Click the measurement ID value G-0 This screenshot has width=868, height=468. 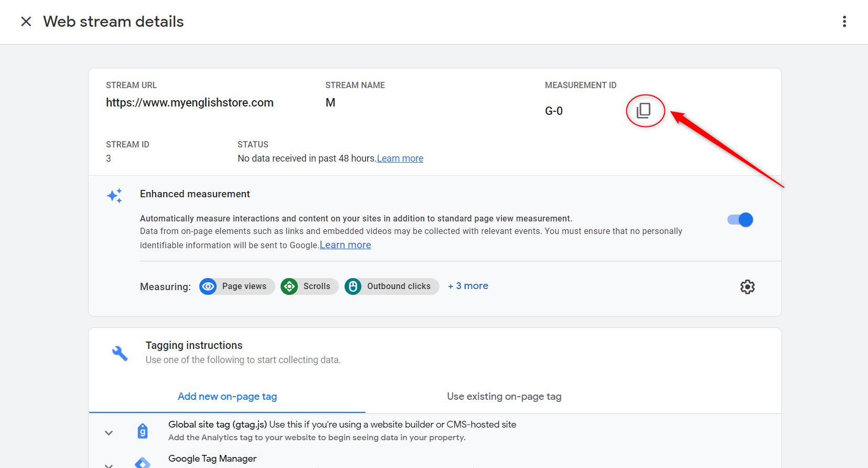point(554,111)
